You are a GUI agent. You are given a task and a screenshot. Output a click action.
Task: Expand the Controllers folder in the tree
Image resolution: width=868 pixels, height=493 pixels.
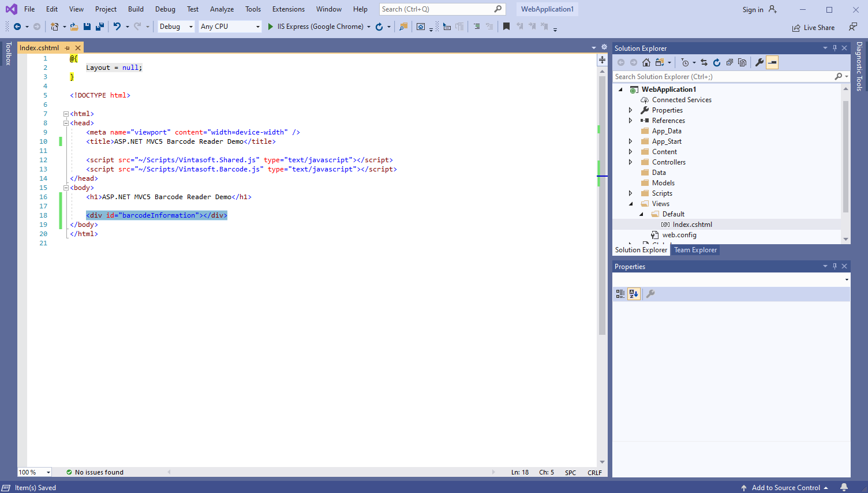[630, 162]
